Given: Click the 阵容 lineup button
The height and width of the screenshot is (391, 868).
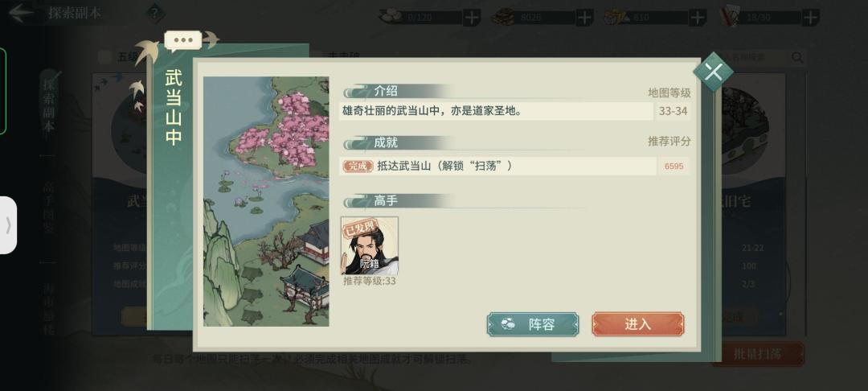Looking at the screenshot, I should pos(533,324).
